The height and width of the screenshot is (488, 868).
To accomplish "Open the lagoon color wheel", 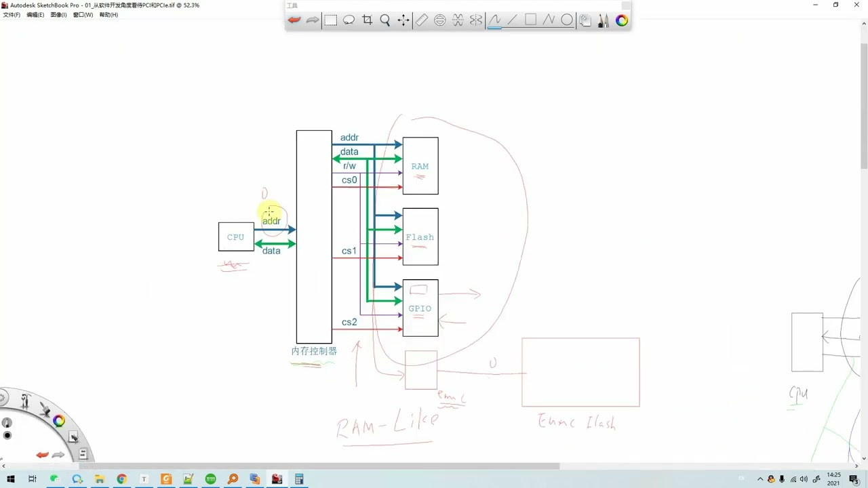I will tap(59, 421).
